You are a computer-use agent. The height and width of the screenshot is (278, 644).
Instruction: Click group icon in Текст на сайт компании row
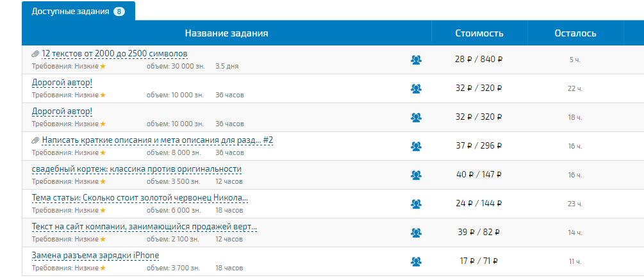tap(416, 233)
